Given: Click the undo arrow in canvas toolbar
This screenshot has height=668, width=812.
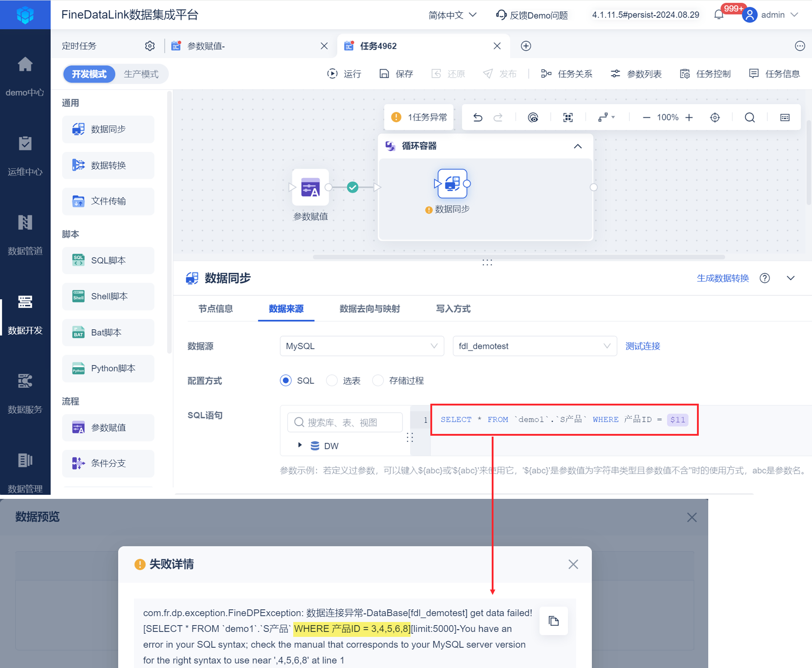Looking at the screenshot, I should coord(478,118).
